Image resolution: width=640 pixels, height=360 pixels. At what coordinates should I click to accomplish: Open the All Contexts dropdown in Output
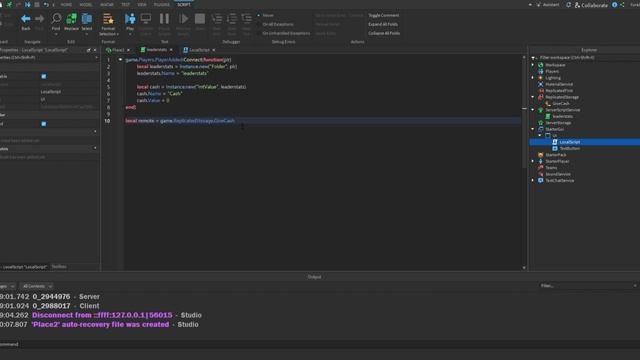(x=37, y=286)
